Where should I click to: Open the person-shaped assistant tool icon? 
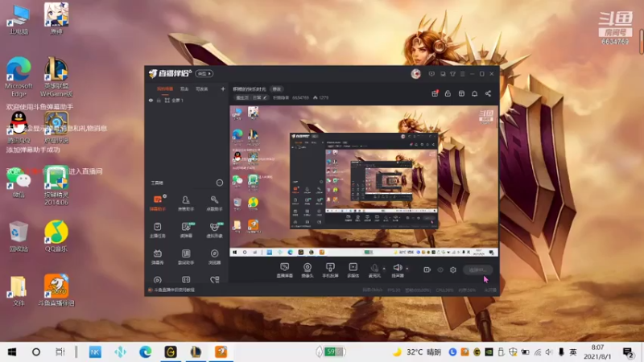pyautogui.click(x=186, y=204)
